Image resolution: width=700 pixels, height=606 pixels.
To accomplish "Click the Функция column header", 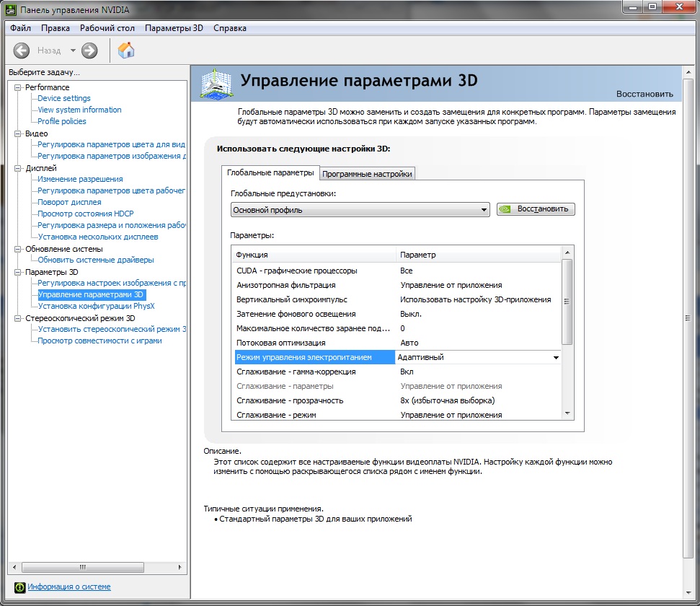I will (x=314, y=255).
